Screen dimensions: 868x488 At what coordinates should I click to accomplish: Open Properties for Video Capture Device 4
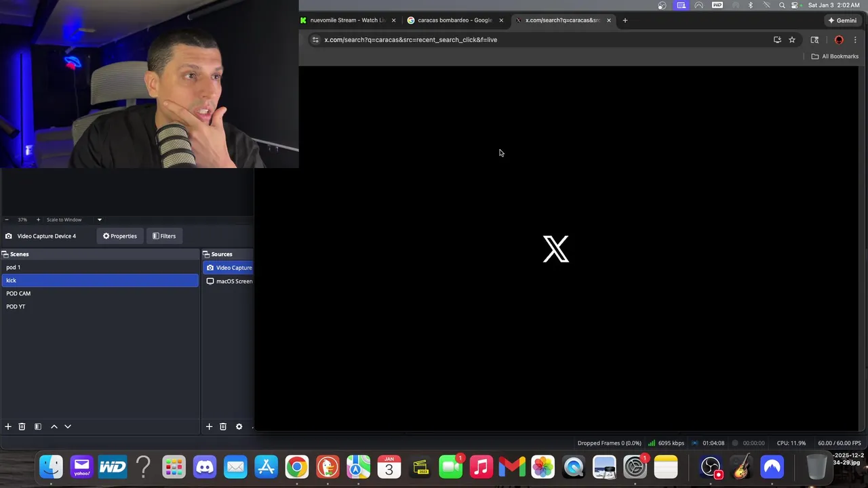point(120,236)
